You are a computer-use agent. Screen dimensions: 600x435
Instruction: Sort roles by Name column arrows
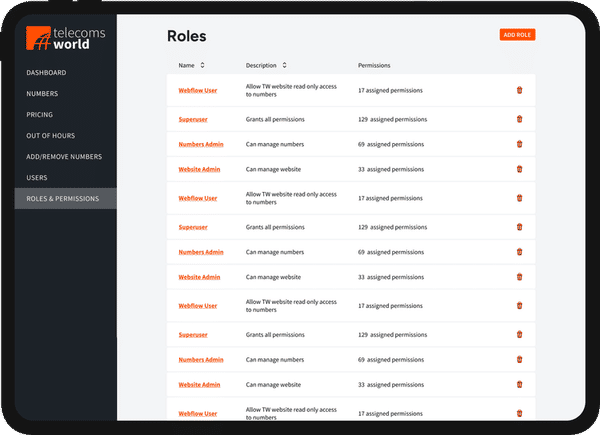203,65
